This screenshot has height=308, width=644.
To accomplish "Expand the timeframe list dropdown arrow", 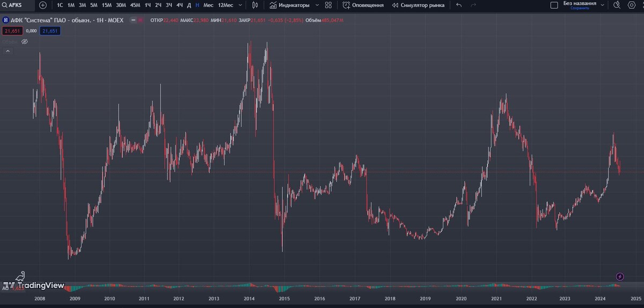I will [240, 5].
